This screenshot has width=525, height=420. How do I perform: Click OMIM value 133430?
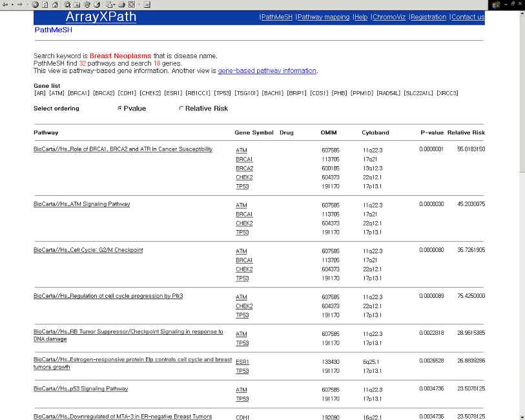click(x=331, y=362)
